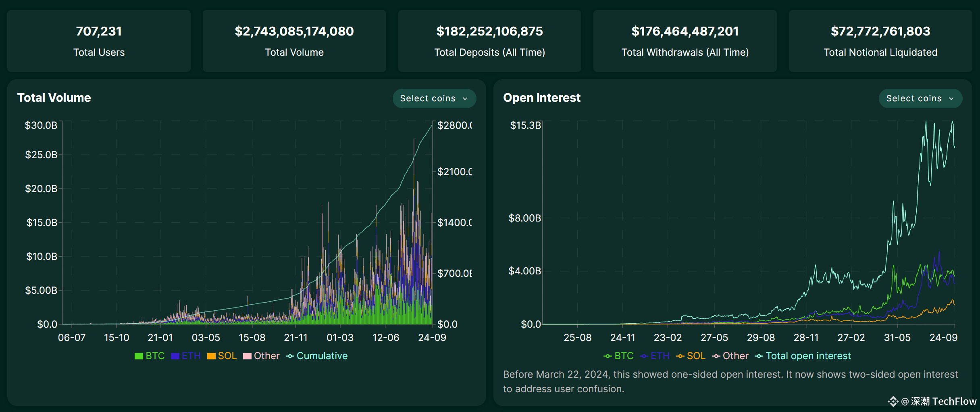The height and width of the screenshot is (412, 980).
Task: Click Total Notional Liquidated card
Action: pos(880,41)
